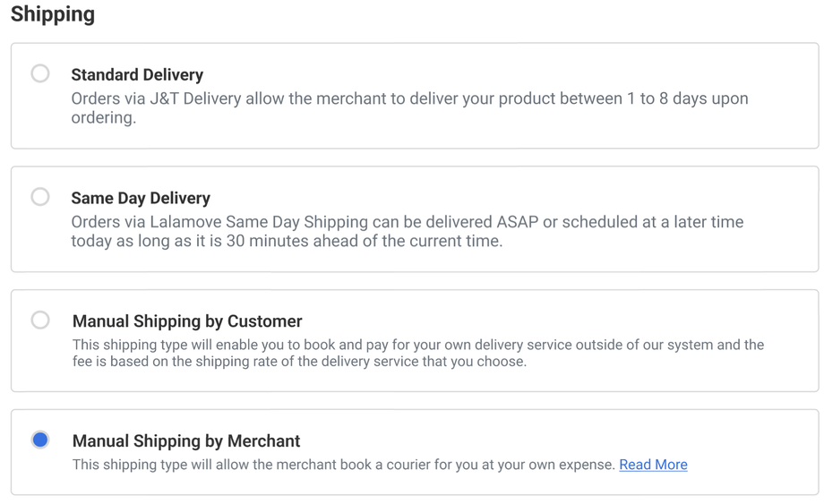The image size is (824, 504).
Task: Pick Manual Shipping by Customer radio button
Action: (40, 320)
